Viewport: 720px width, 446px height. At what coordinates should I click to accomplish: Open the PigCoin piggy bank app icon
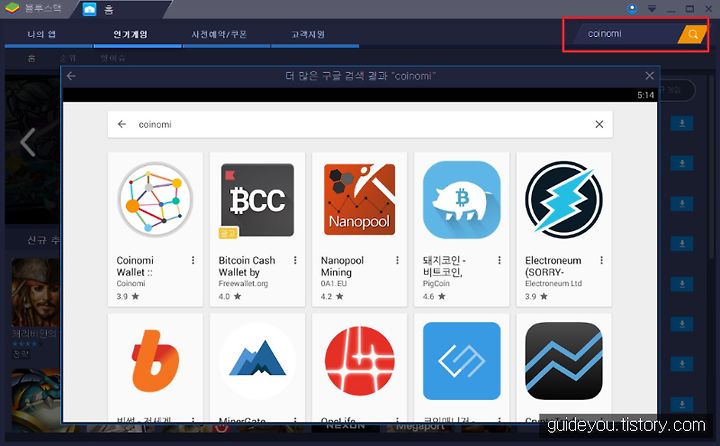[x=461, y=200]
